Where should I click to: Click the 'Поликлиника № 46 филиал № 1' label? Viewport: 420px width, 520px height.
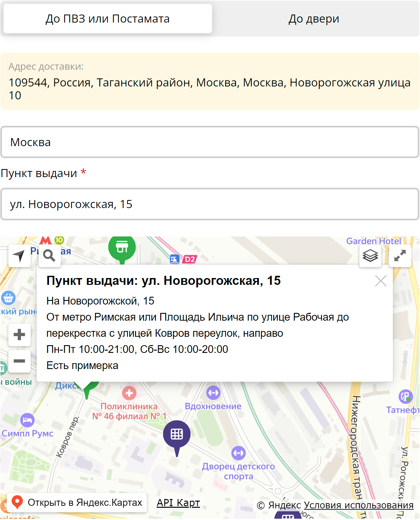click(129, 411)
